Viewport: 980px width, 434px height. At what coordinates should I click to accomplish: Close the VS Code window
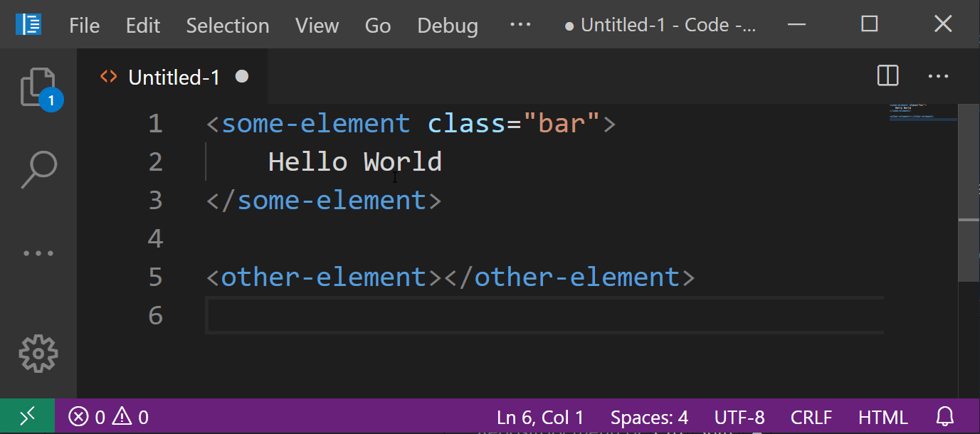click(x=943, y=25)
